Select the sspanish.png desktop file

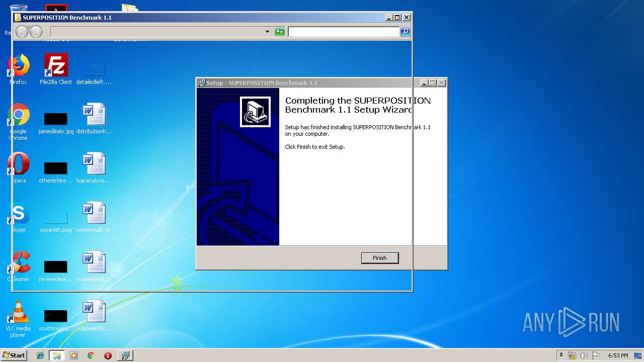pyautogui.click(x=56, y=222)
